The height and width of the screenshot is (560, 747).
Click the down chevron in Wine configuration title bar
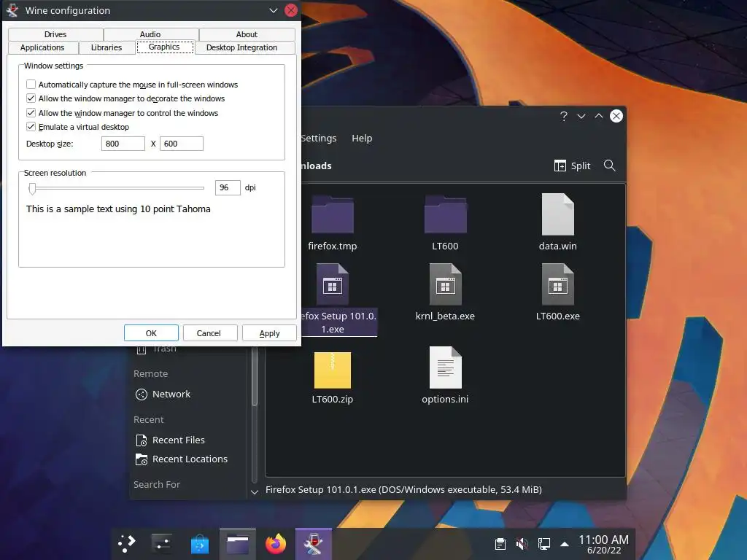coord(274,10)
